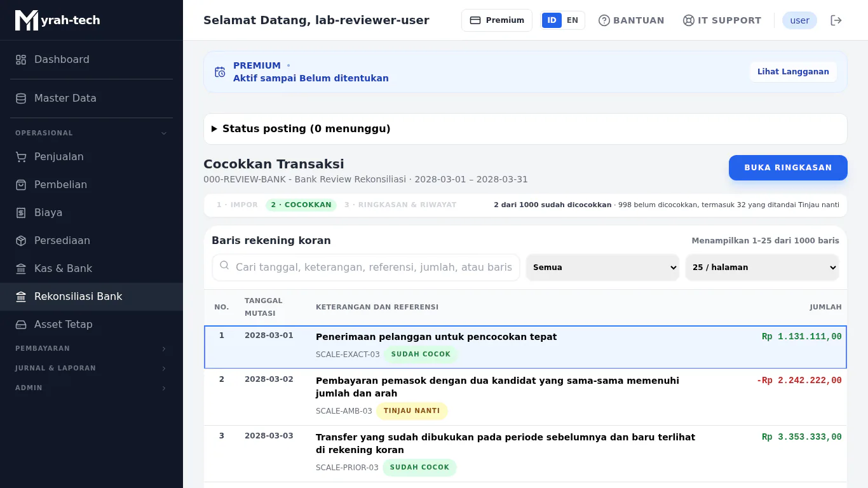The image size is (868, 488).
Task: Select row SCALE-EXACT-03 Penerimaan pelanggan
Action: click(526, 347)
